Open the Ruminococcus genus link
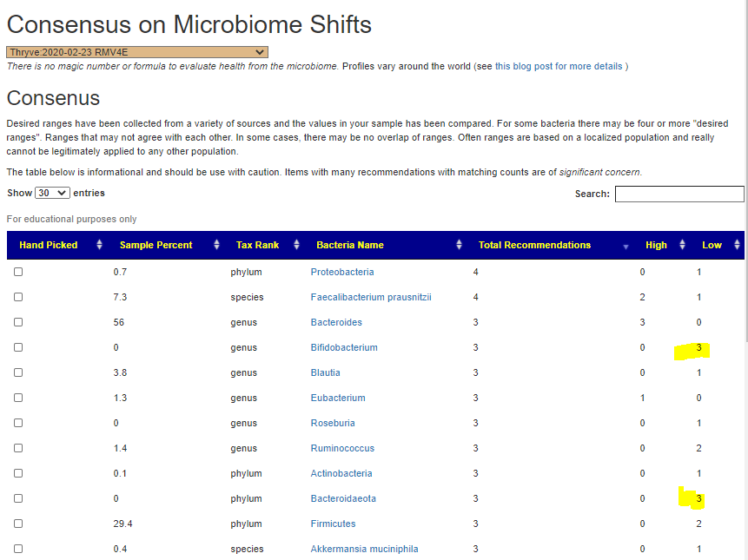Viewport: 748px width, 560px height. click(342, 448)
